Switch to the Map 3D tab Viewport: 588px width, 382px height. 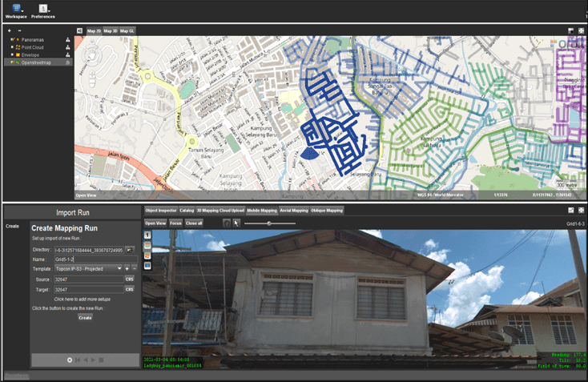click(x=110, y=30)
